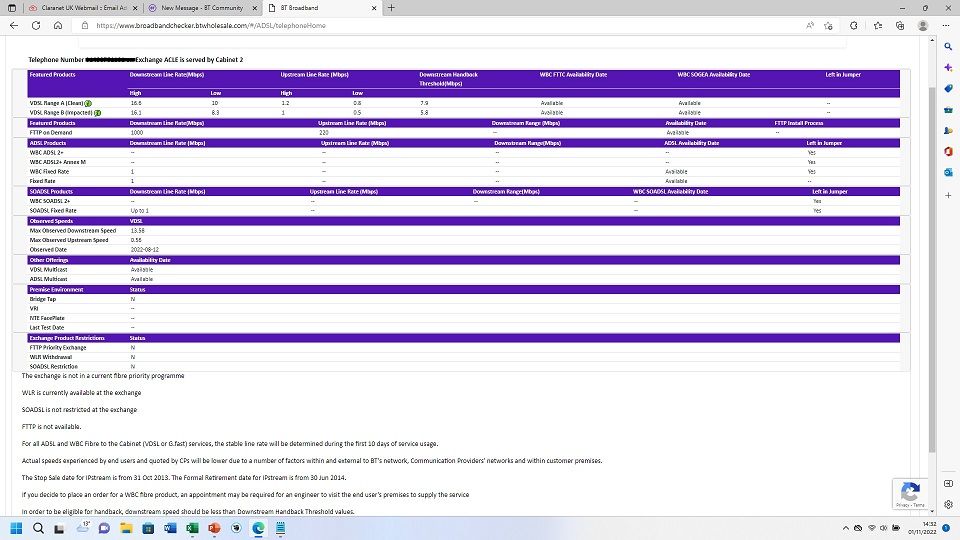
Task: Click the address bar URL field
Action: click(400, 26)
